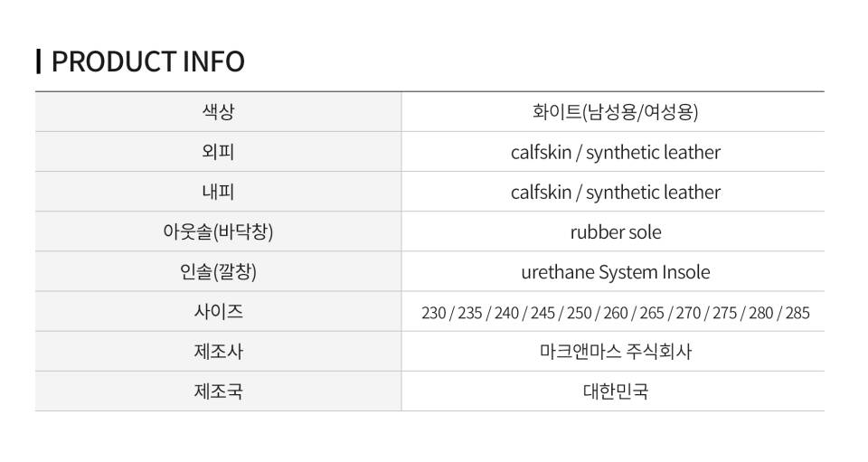Click the PRODUCT INFO heading
Screen dimensions: 868x462
(x=147, y=61)
